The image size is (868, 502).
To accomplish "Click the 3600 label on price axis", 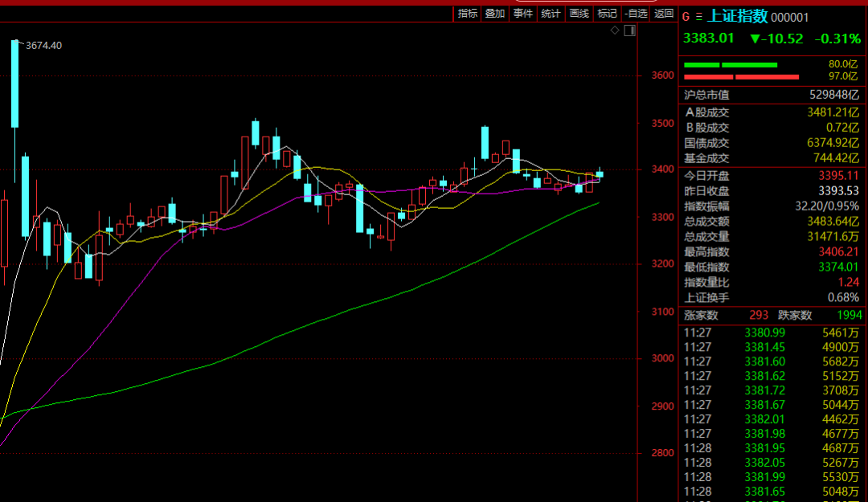I will pyautogui.click(x=663, y=76).
